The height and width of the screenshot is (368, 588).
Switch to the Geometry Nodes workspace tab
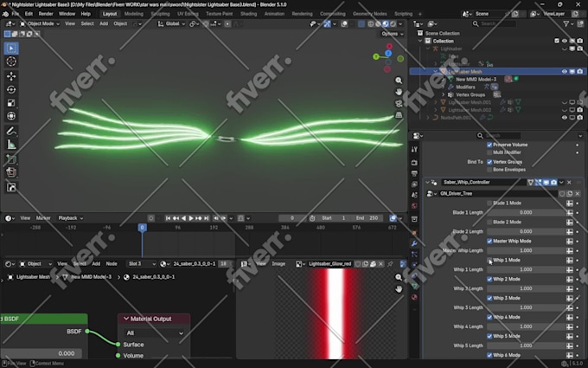[370, 14]
